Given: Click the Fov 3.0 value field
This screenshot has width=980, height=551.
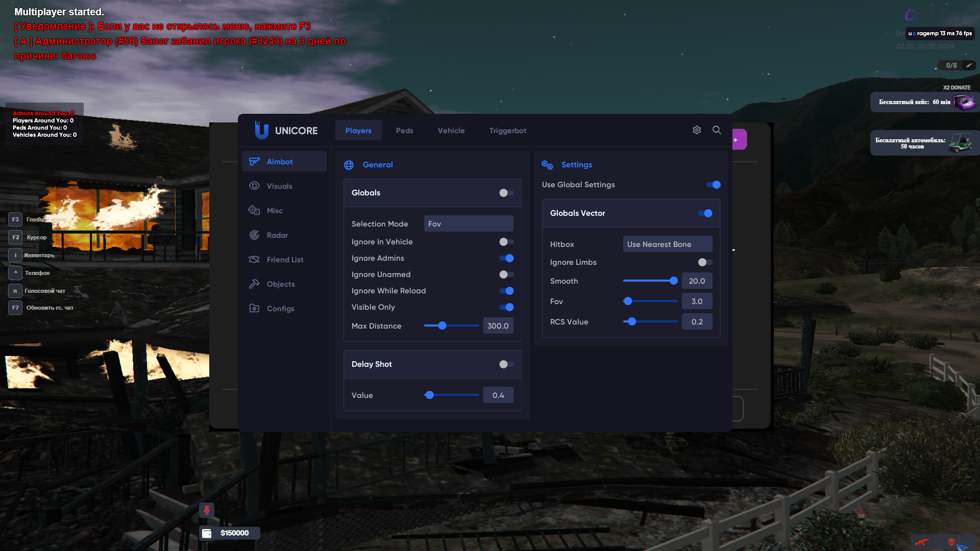Looking at the screenshot, I should tap(697, 301).
